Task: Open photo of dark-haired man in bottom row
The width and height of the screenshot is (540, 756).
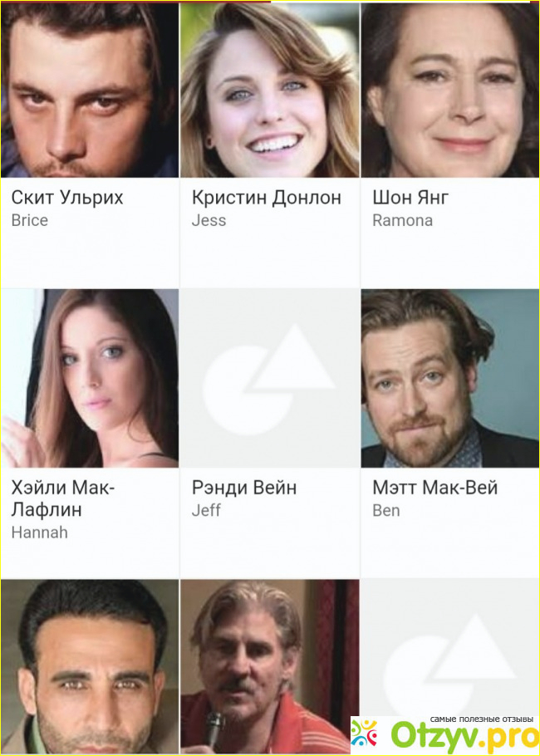Action: 90,667
